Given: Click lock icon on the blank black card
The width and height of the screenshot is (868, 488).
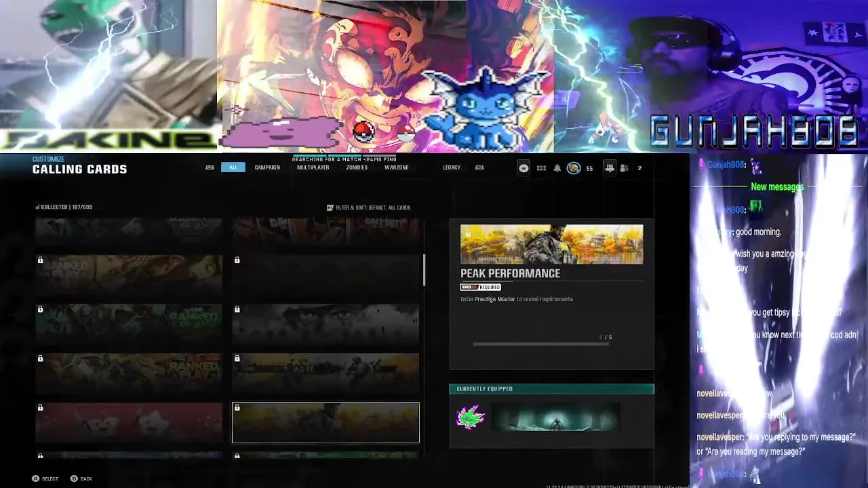Looking at the screenshot, I should (x=237, y=260).
